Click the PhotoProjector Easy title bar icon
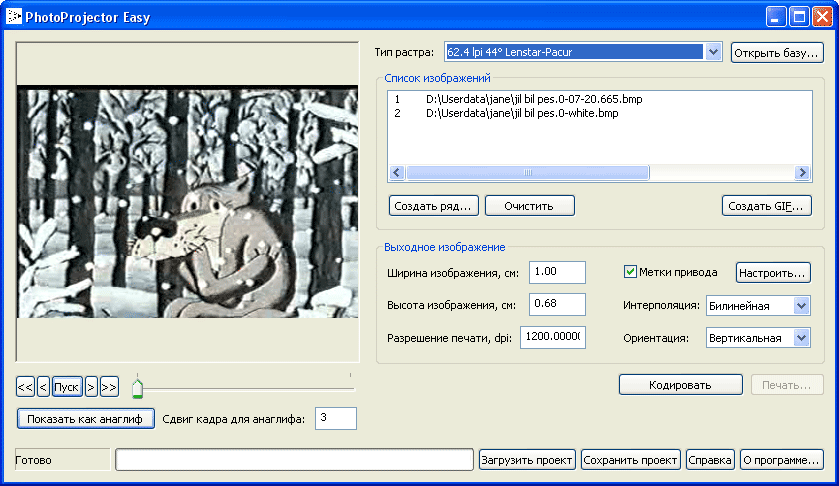 click(14, 17)
